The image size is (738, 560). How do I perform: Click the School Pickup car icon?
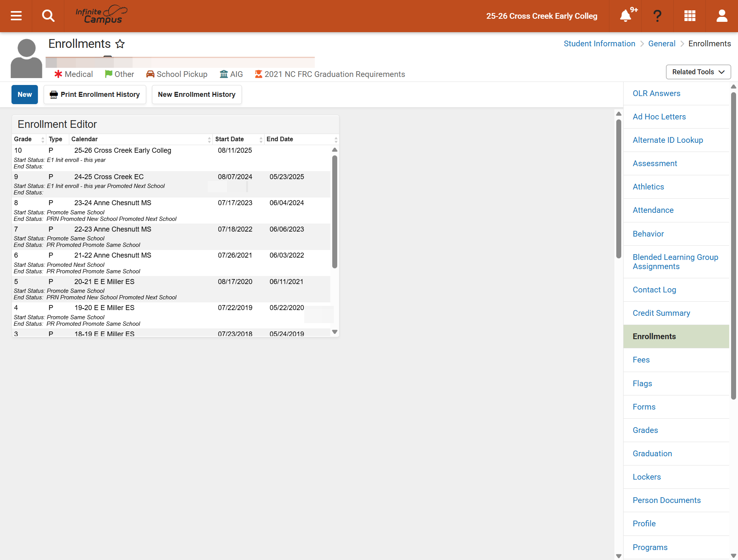point(150,74)
